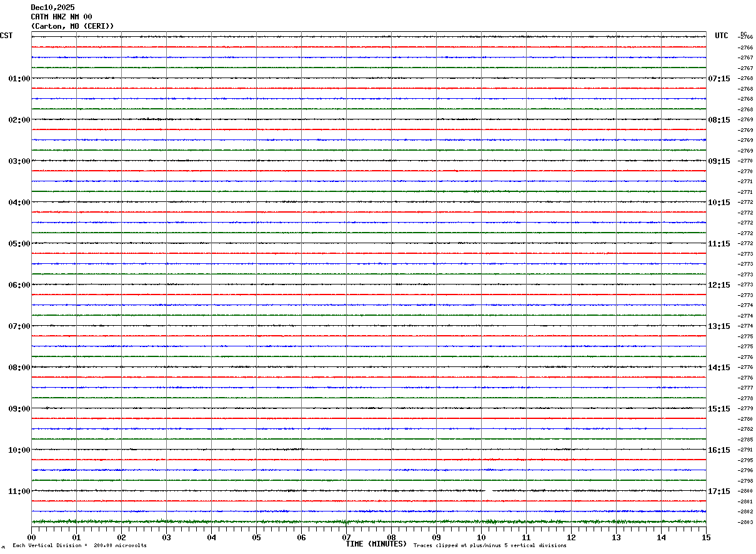Image resolution: width=756 pixels, height=554 pixels.
Task: Click the 03:00 CST row label
Action: (19, 161)
